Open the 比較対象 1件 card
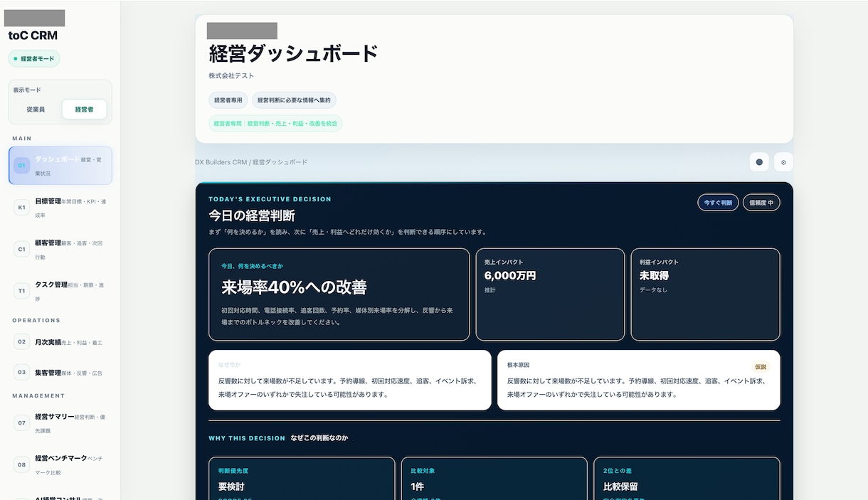This screenshot has width=868, height=500. click(x=494, y=478)
